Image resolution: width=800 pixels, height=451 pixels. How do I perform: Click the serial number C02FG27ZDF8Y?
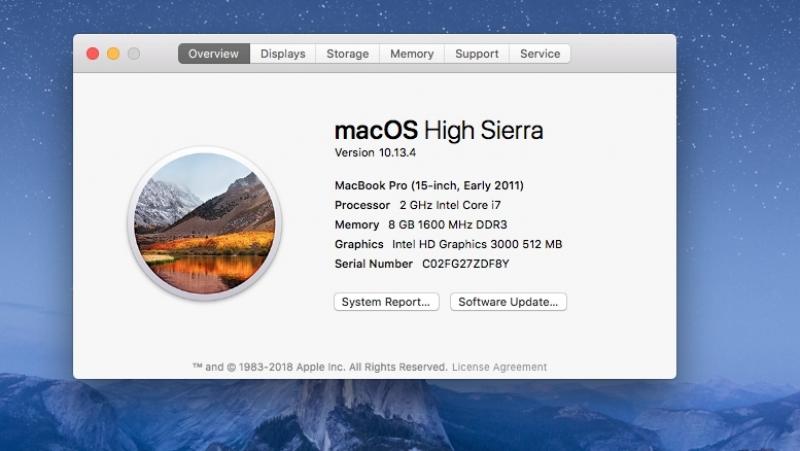465,264
